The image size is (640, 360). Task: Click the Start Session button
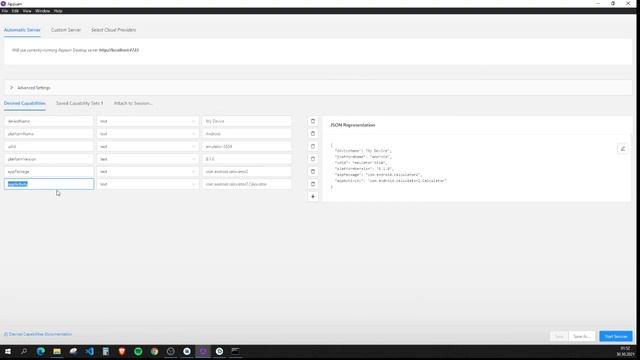pos(616,336)
